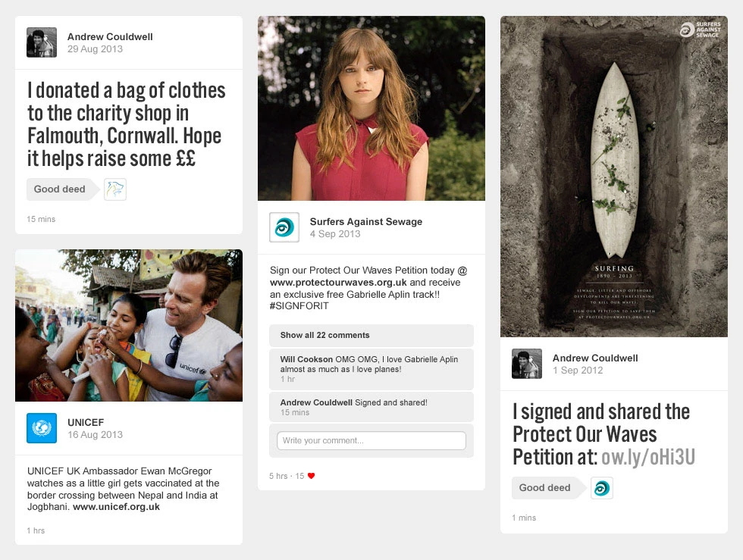743x560 pixels.
Task: Expand Show all 22 comments
Action: tap(371, 336)
